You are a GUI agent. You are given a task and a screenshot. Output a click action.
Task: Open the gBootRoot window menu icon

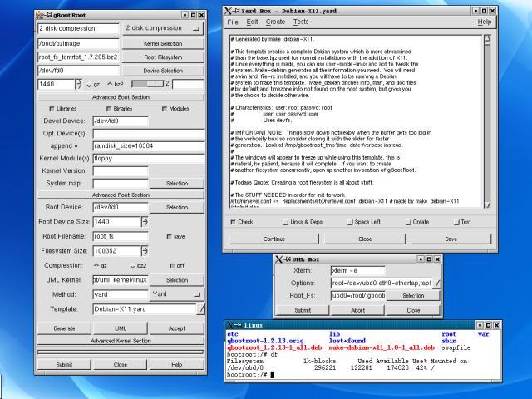tap(40, 15)
